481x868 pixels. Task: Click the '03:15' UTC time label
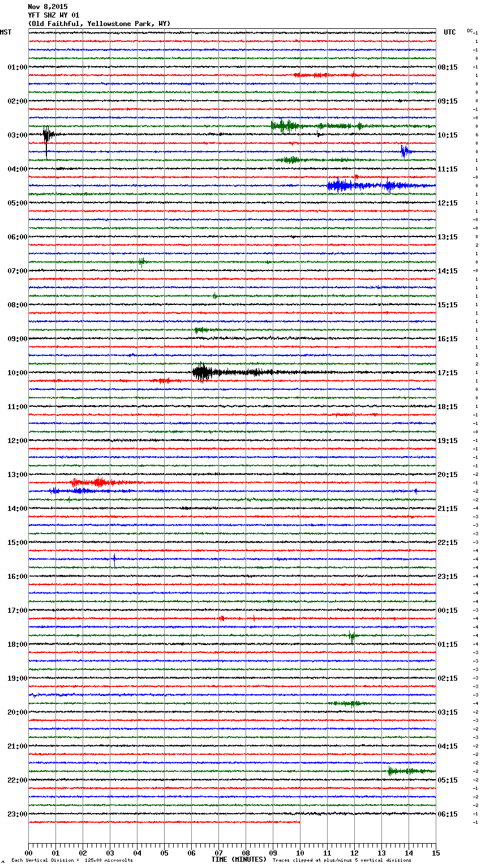(448, 712)
